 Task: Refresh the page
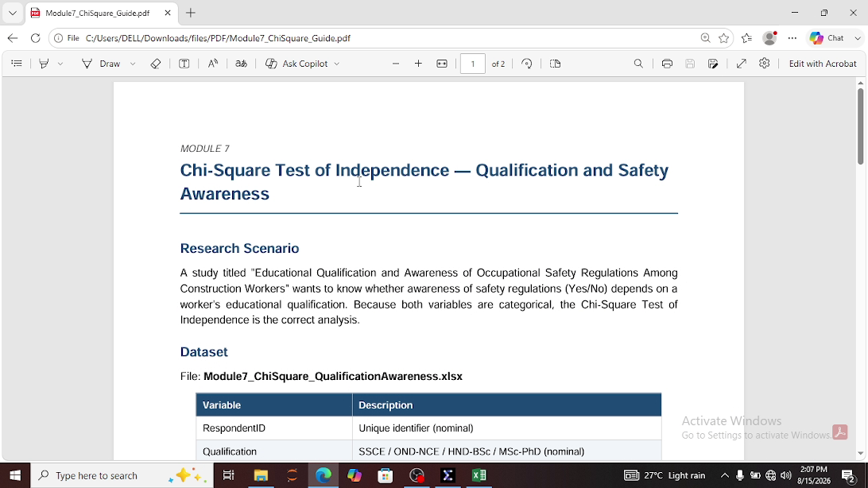[x=36, y=38]
